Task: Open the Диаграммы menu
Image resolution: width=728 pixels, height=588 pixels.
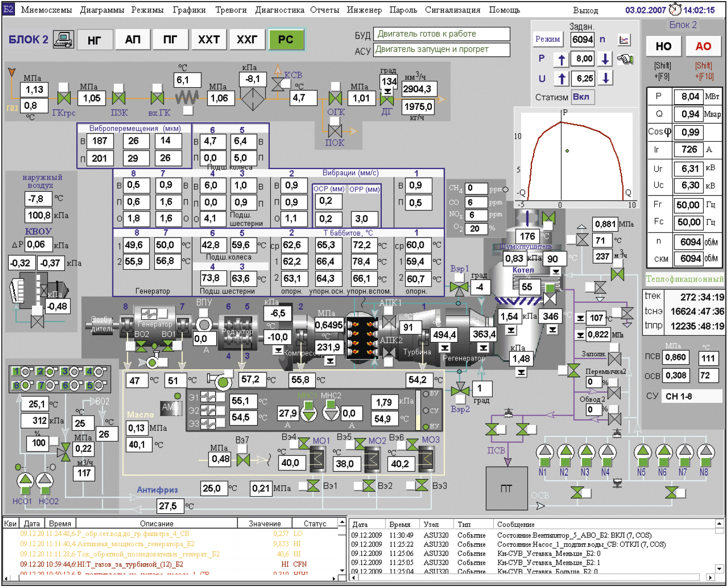Action: pyautogui.click(x=102, y=10)
